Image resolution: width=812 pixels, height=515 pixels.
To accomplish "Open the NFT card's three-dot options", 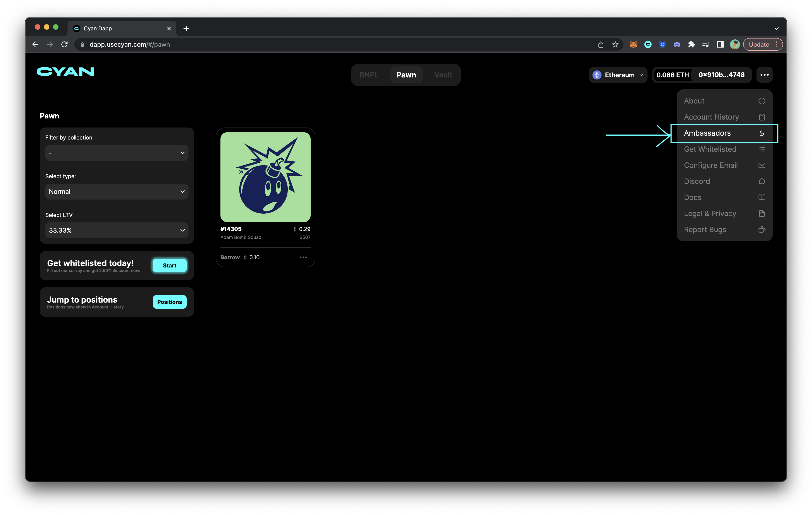I will click(303, 257).
